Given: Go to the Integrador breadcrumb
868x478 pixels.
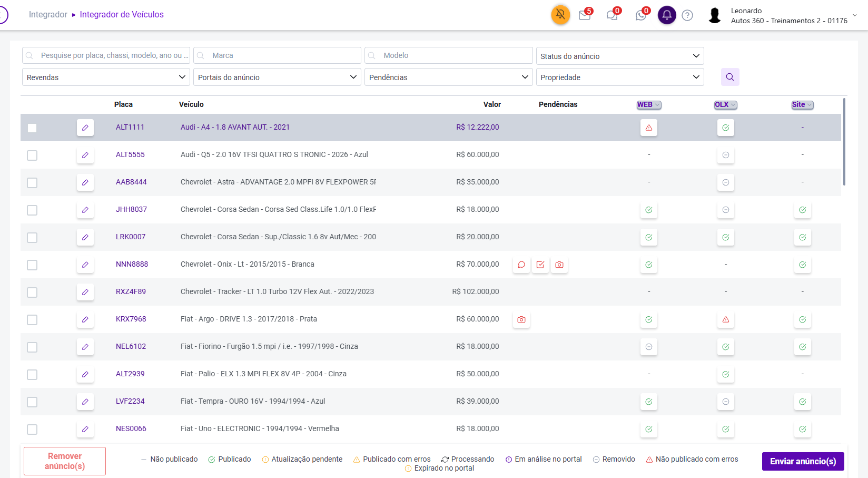Looking at the screenshot, I should [x=48, y=15].
